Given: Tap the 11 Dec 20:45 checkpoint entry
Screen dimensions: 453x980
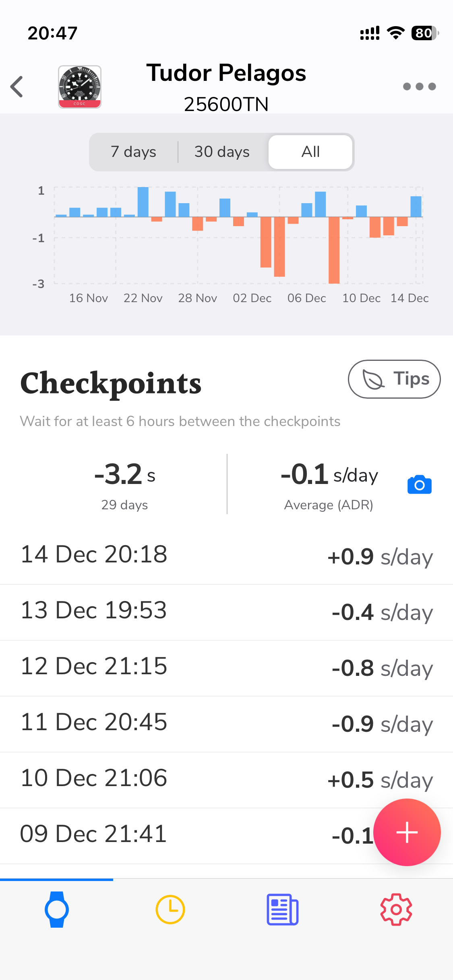Looking at the screenshot, I should pos(226,723).
